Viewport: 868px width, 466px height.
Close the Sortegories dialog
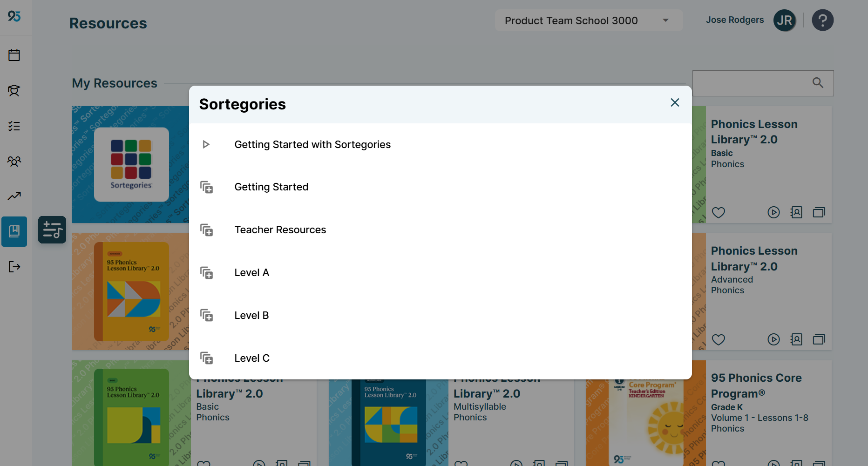click(x=675, y=102)
